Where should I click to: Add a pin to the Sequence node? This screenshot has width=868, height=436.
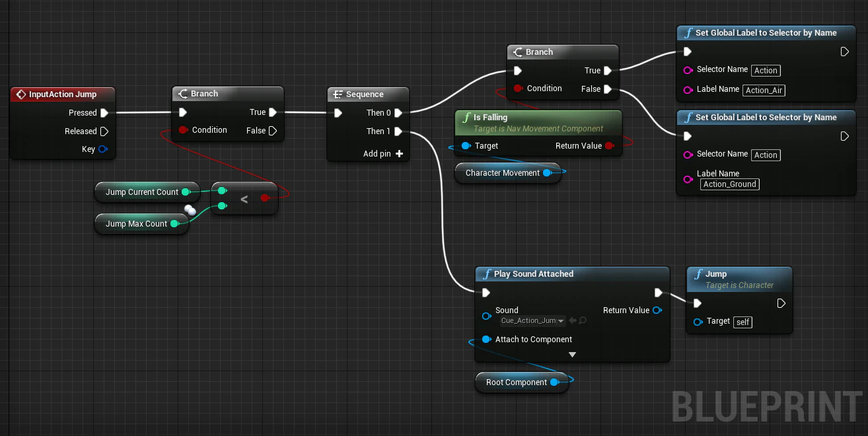point(383,154)
